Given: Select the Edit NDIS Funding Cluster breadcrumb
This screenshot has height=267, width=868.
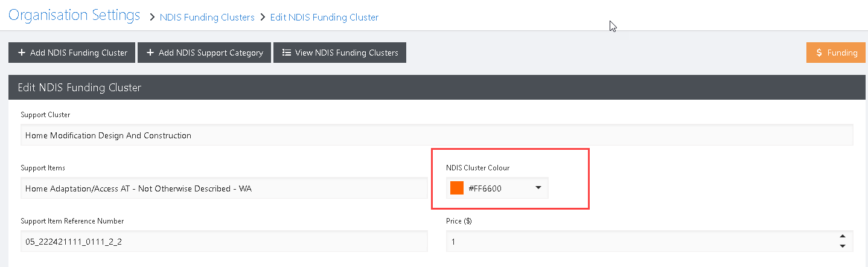Looking at the screenshot, I should [x=324, y=18].
